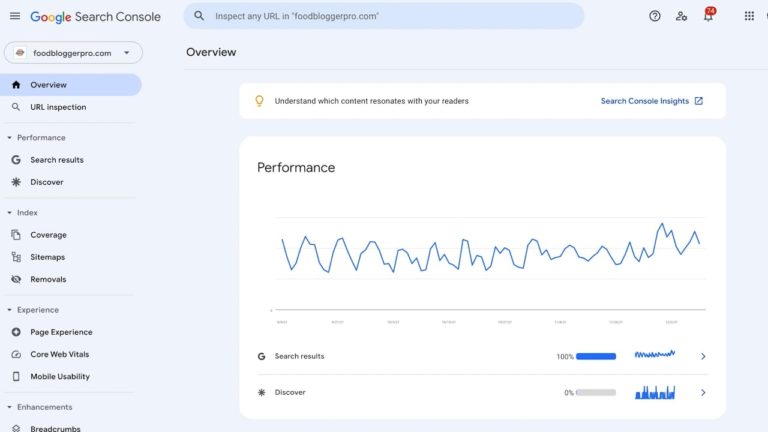Click the Sitemaps tree icon

coord(16,257)
